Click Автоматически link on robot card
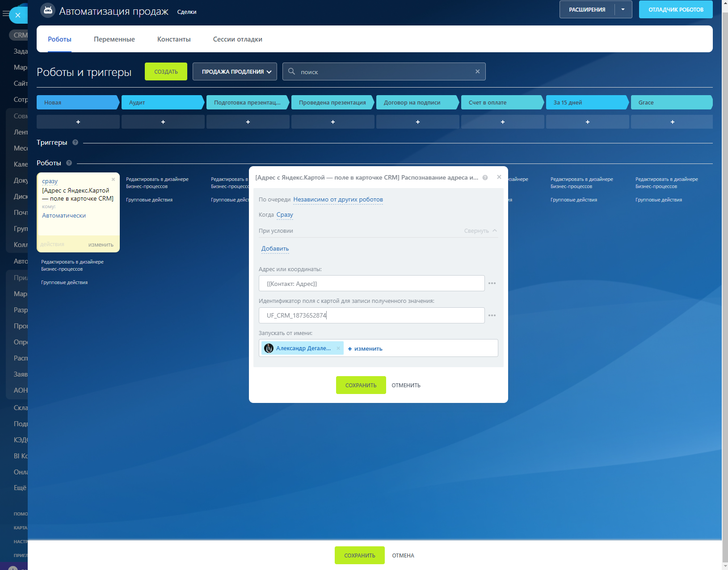This screenshot has width=728, height=570. 64,216
